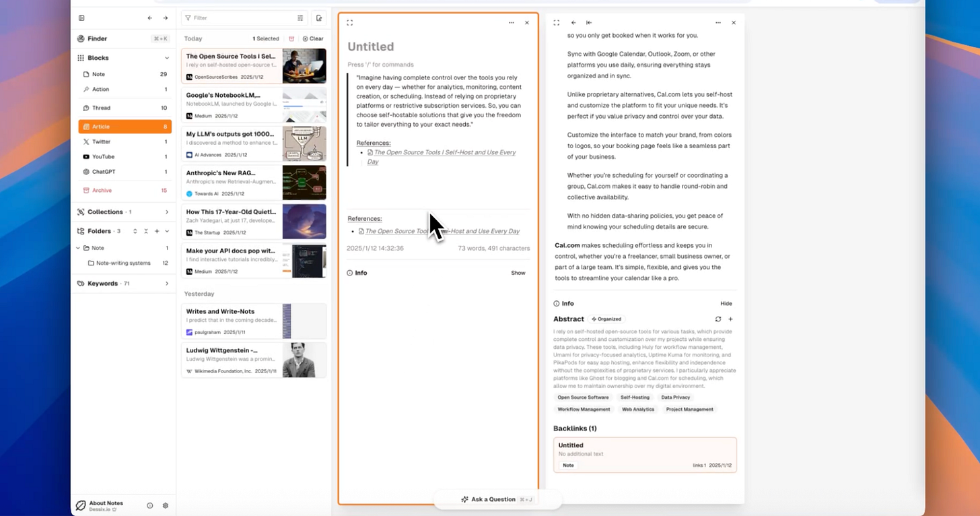Go back with the sidebar left arrow

[x=150, y=18]
